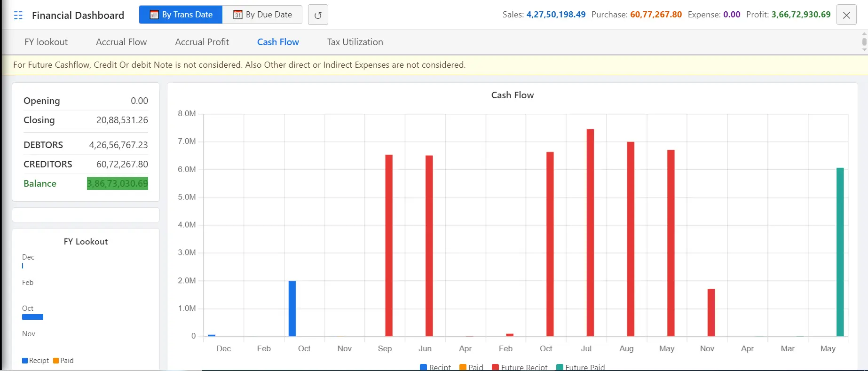Image resolution: width=868 pixels, height=371 pixels.
Task: Click the Cash Flow chart title
Action: tap(513, 95)
